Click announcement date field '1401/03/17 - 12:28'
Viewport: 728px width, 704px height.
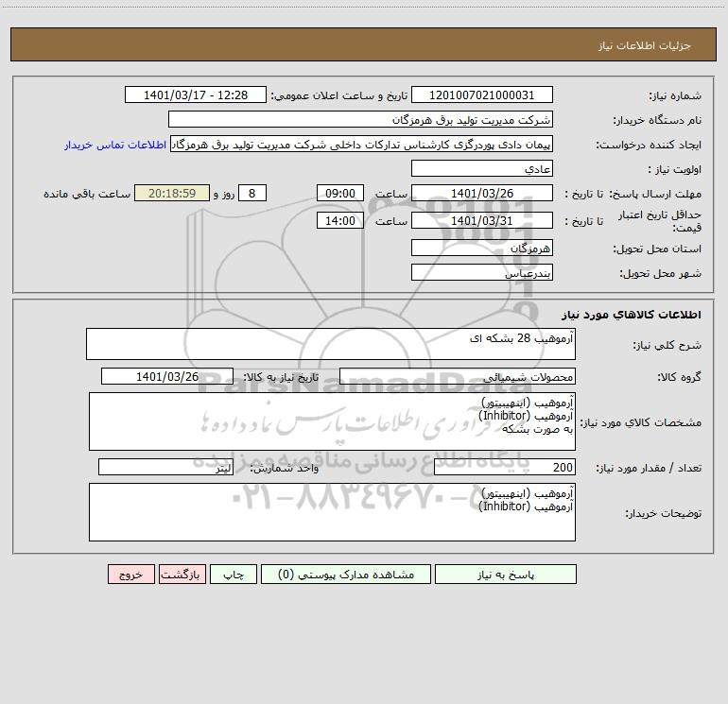tap(196, 94)
